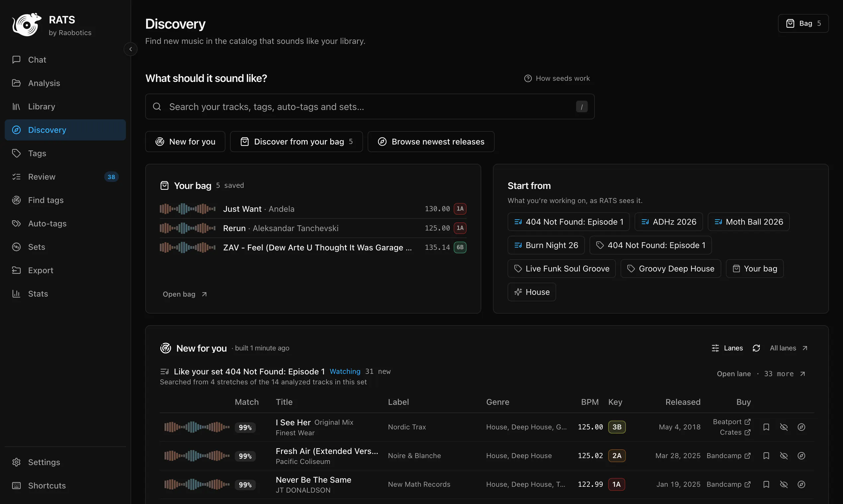
Task: Choose the Groovy Deep House tag chip
Action: pos(671,269)
